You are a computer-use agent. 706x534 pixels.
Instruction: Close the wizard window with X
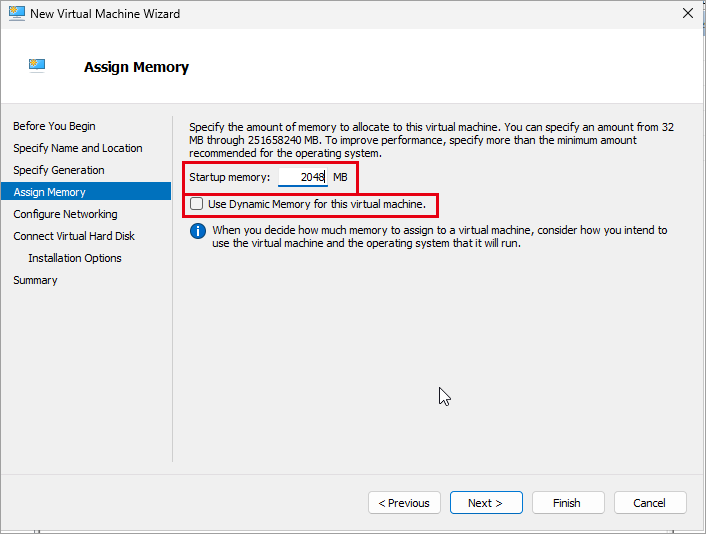coord(688,14)
